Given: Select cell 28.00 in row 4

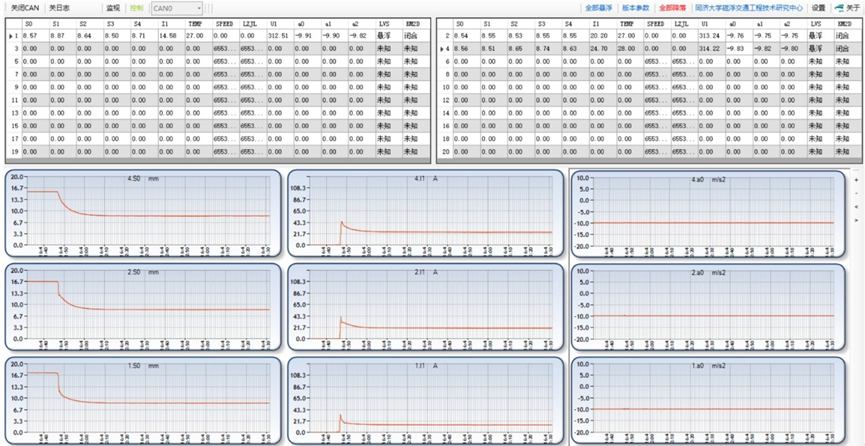Looking at the screenshot, I should [x=630, y=49].
